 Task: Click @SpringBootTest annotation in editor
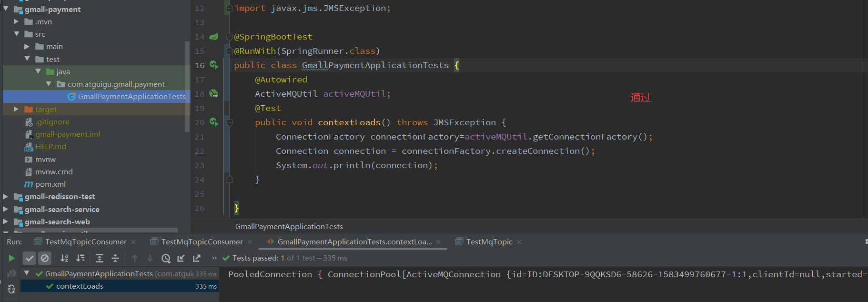click(273, 37)
